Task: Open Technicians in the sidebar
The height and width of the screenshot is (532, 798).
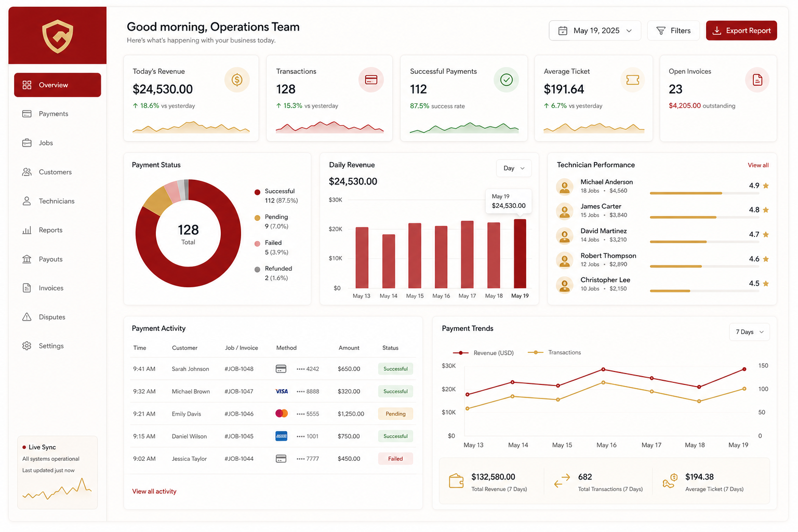Action: 58,201
